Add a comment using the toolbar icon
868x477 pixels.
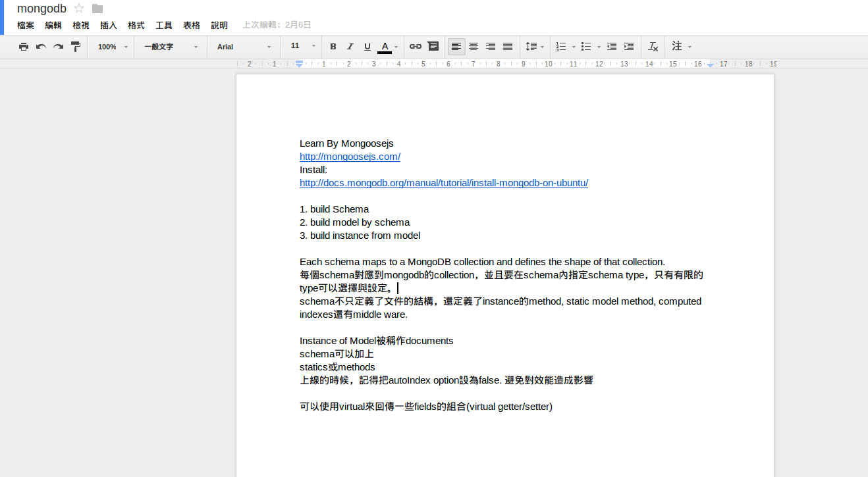[x=433, y=47]
